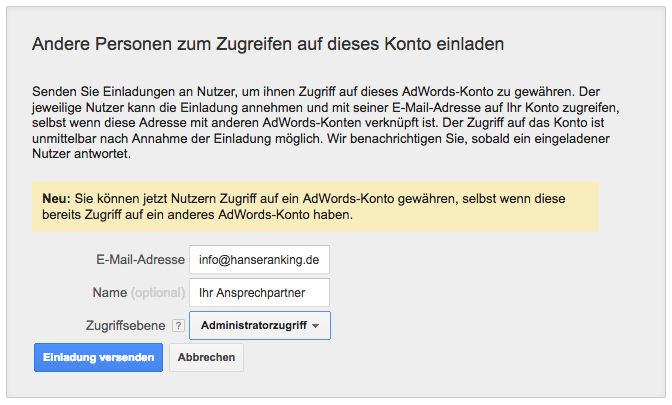The height and width of the screenshot is (405, 672).
Task: Send the invitation with Einladung versenden
Action: click(99, 357)
